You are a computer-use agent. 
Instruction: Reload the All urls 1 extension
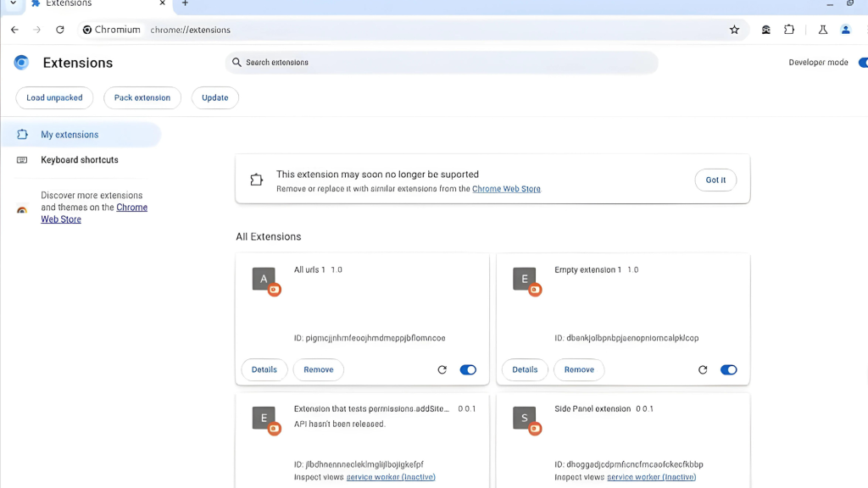pos(442,370)
